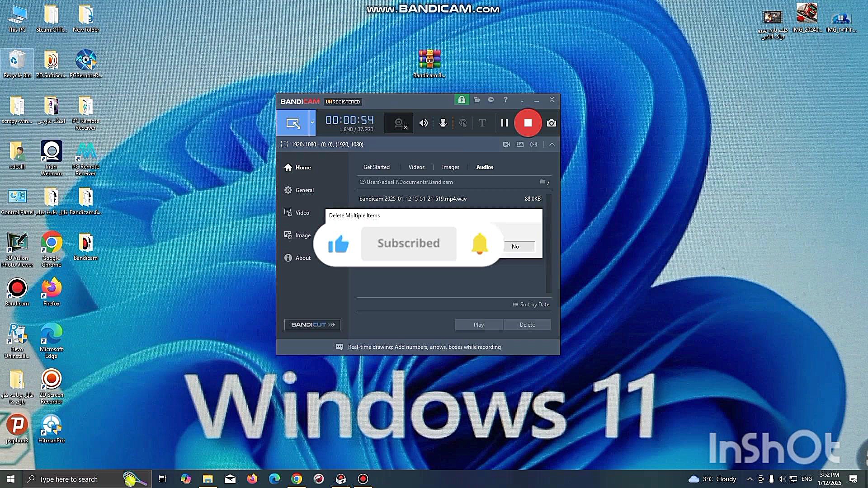This screenshot has width=868, height=488.
Task: Select the Firefox desktop icon
Action: pos(52,292)
